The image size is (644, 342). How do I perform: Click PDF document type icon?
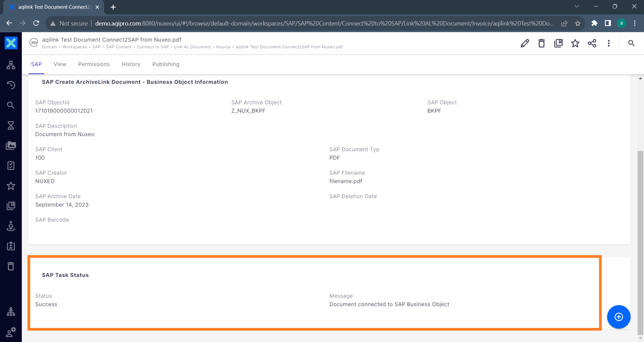[x=34, y=43]
